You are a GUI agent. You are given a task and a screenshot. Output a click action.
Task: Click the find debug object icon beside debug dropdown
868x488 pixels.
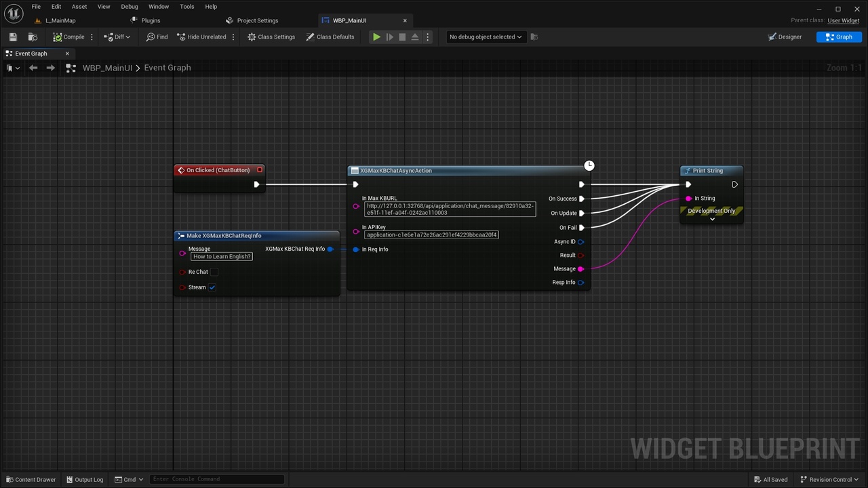click(x=534, y=37)
